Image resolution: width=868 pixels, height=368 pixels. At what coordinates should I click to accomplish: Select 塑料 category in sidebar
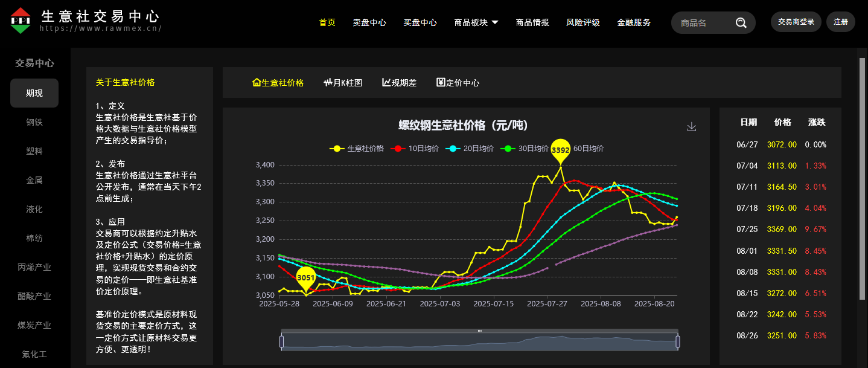click(x=34, y=151)
